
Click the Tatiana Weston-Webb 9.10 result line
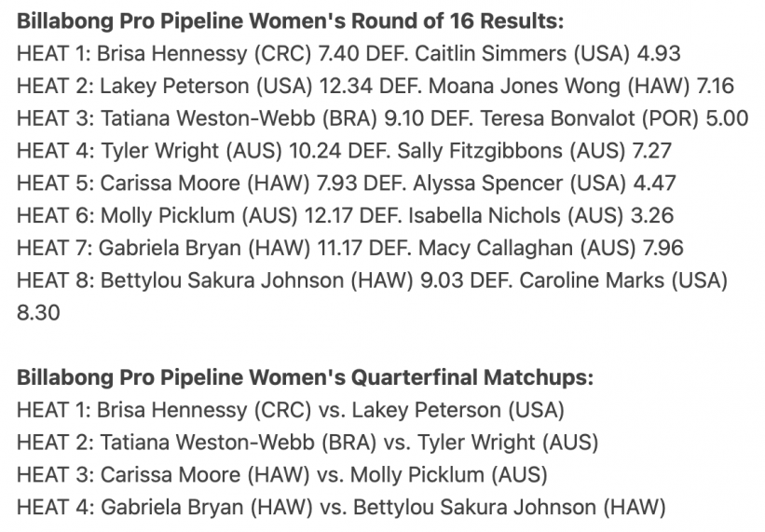[x=382, y=118]
